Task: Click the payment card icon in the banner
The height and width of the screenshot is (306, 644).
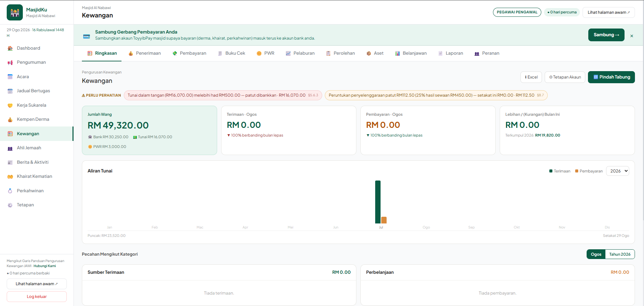Action: [87, 36]
